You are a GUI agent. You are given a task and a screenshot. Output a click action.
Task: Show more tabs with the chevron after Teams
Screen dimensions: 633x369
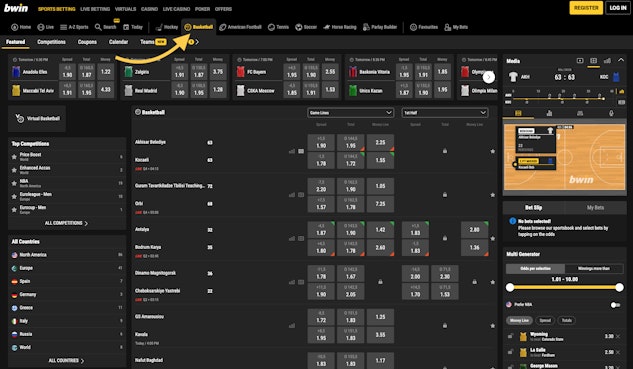[x=197, y=42]
